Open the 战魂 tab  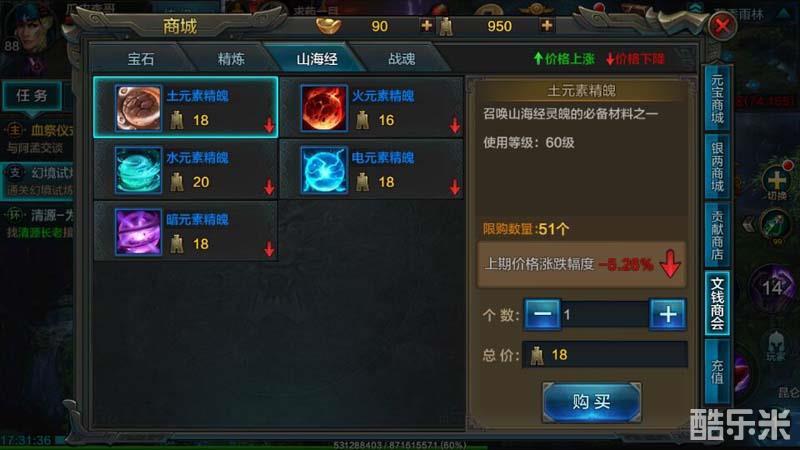(x=402, y=59)
